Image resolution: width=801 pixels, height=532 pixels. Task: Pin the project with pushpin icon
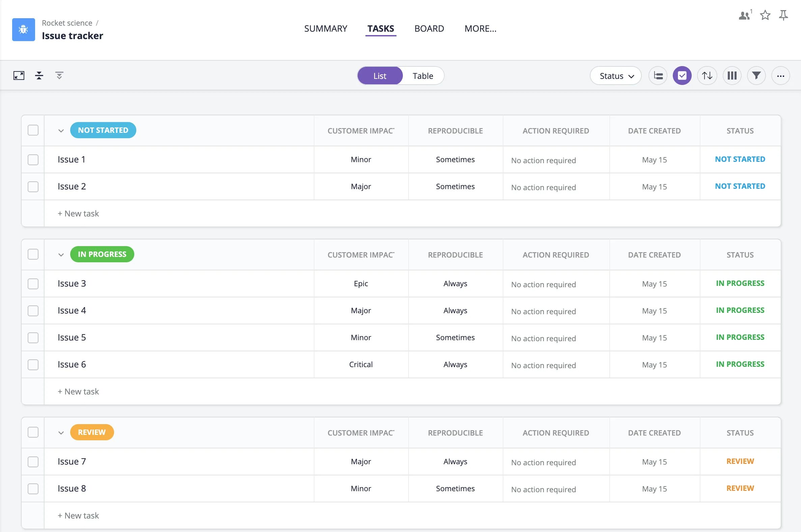tap(783, 15)
